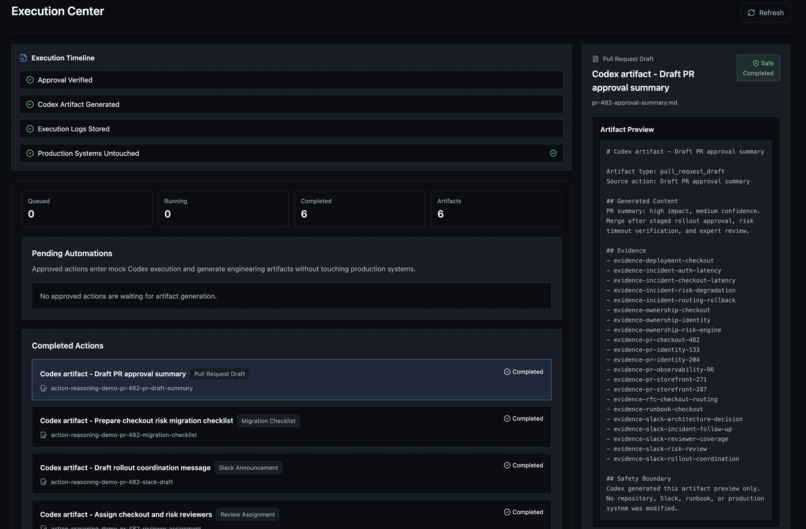Click the evidence-incident-routing-rollback line
The width and height of the screenshot is (806, 529).
coord(671,300)
